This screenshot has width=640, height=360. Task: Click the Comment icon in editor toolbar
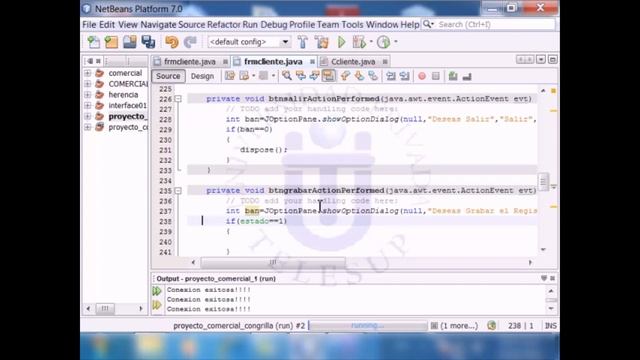pyautogui.click(x=453, y=76)
